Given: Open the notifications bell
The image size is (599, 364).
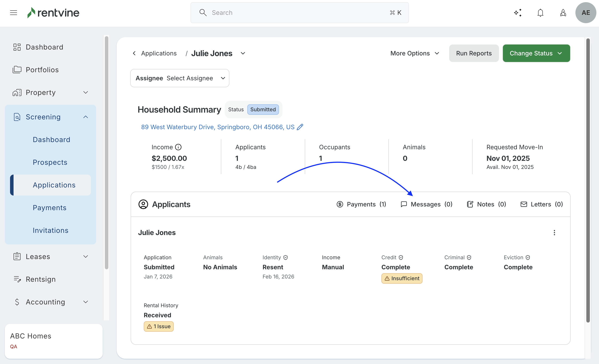Looking at the screenshot, I should point(540,13).
